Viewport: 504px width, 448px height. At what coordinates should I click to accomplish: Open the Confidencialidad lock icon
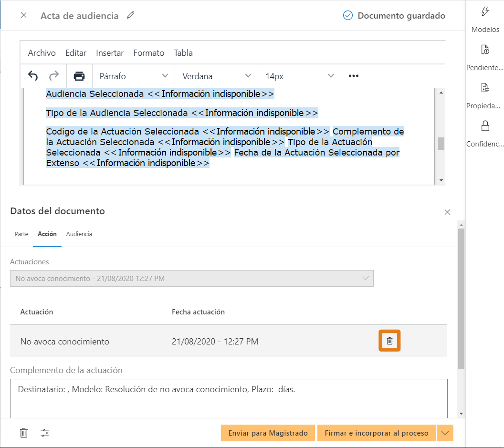click(485, 126)
